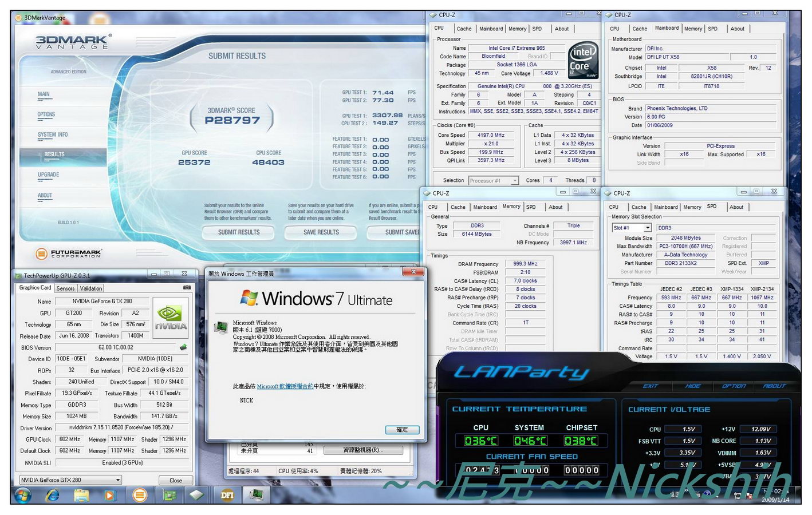812x515 pixels.
Task: Open Mainboard tab in the CPU-Z Processor window
Action: [491, 29]
